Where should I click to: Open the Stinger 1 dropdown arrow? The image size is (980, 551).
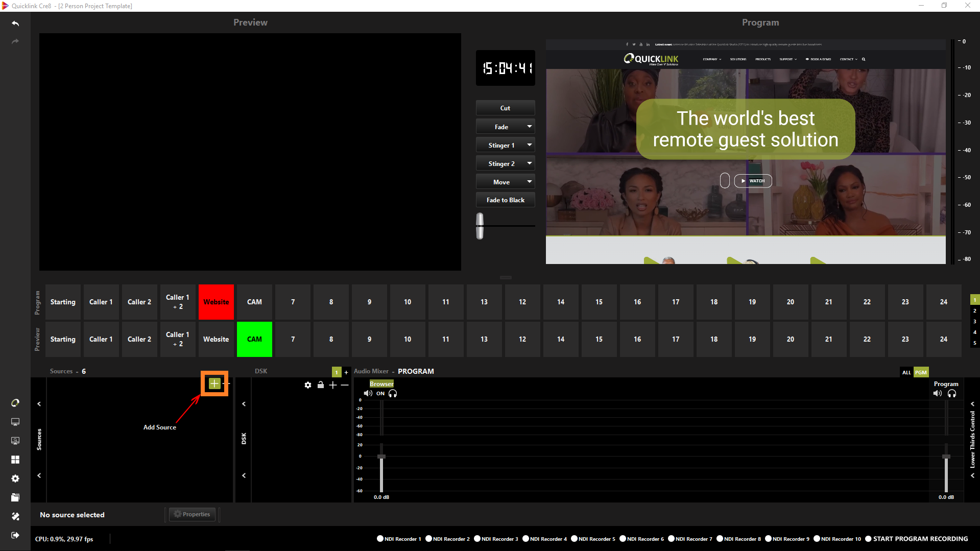pos(530,145)
